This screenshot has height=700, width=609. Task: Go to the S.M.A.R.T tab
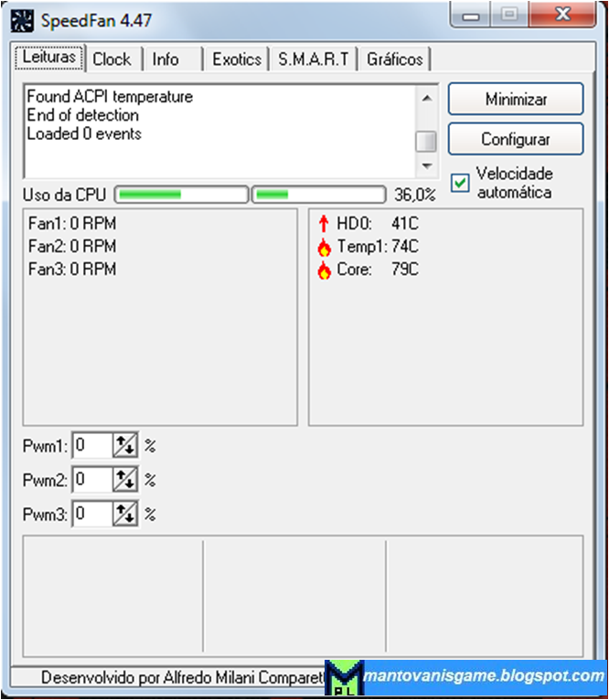314,59
